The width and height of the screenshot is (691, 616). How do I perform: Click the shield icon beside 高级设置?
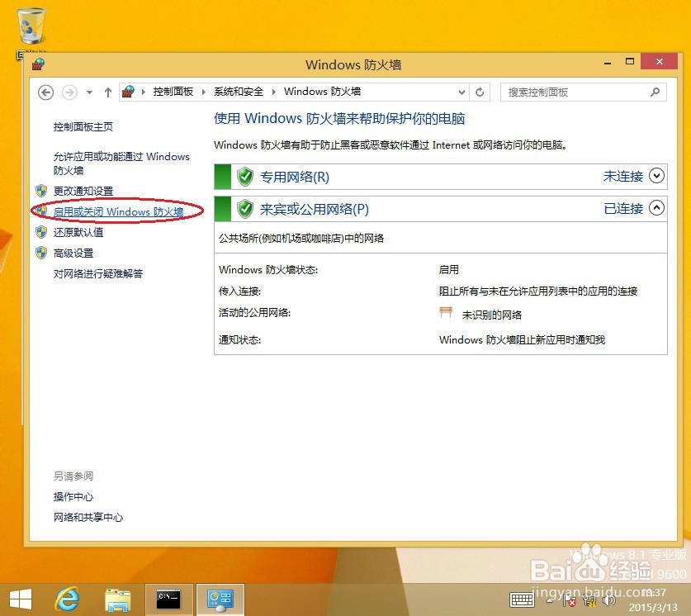pyautogui.click(x=41, y=253)
